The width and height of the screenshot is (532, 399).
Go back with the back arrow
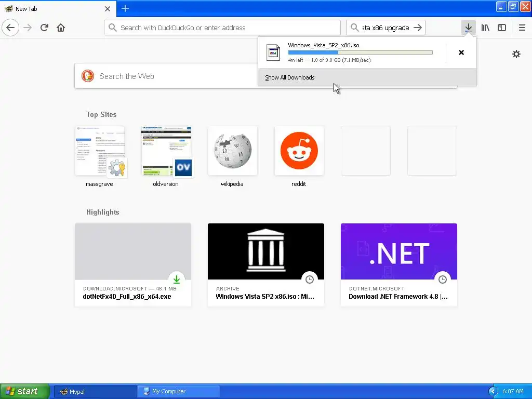[x=10, y=28]
